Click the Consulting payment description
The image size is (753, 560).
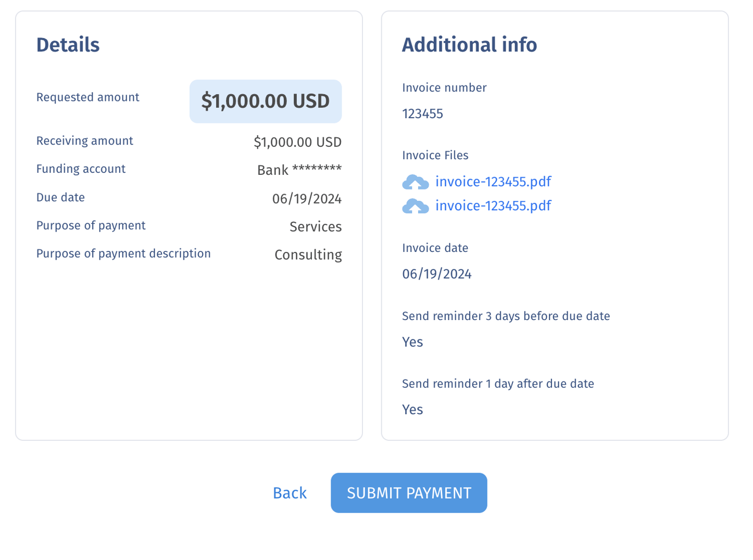pyautogui.click(x=308, y=254)
